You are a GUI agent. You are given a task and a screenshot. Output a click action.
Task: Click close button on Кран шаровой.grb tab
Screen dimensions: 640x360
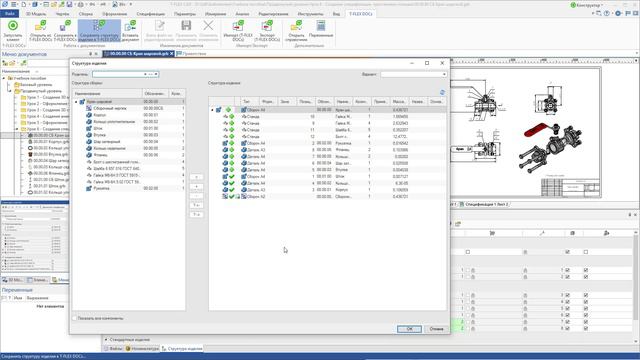click(x=171, y=53)
